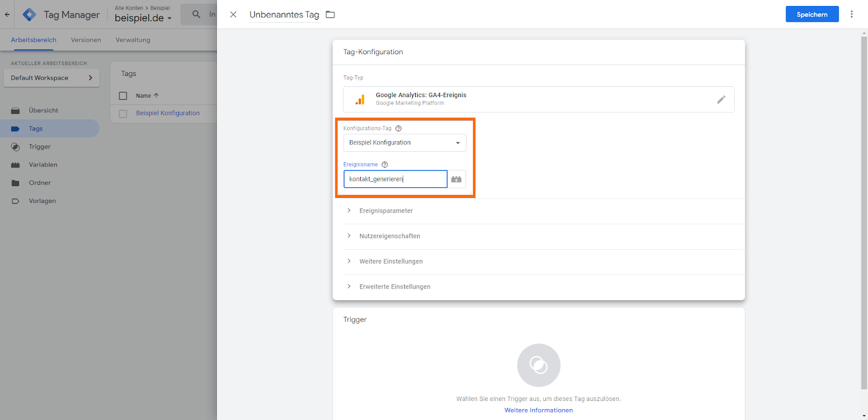Open the Konfigurations-Tag dropdown

[405, 143]
